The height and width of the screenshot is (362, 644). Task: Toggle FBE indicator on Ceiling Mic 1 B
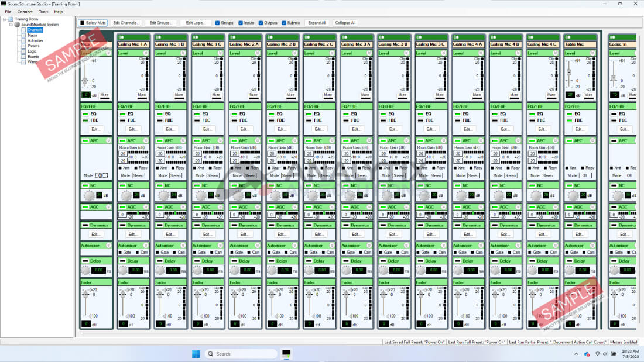[160, 120]
